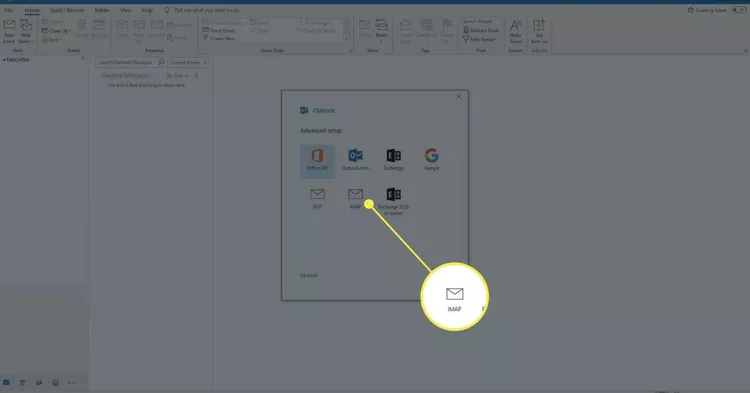The width and height of the screenshot is (750, 393).
Task: Switch to the Folder tab
Action: (x=102, y=10)
